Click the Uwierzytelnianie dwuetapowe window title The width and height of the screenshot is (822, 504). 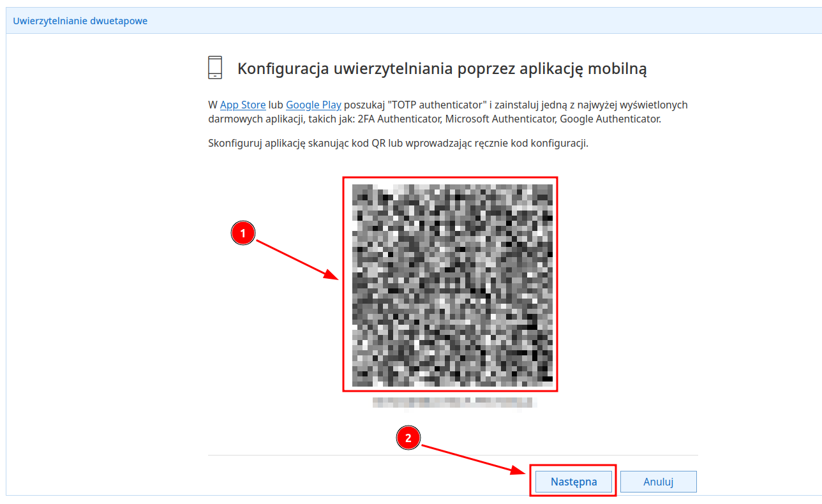(80, 20)
